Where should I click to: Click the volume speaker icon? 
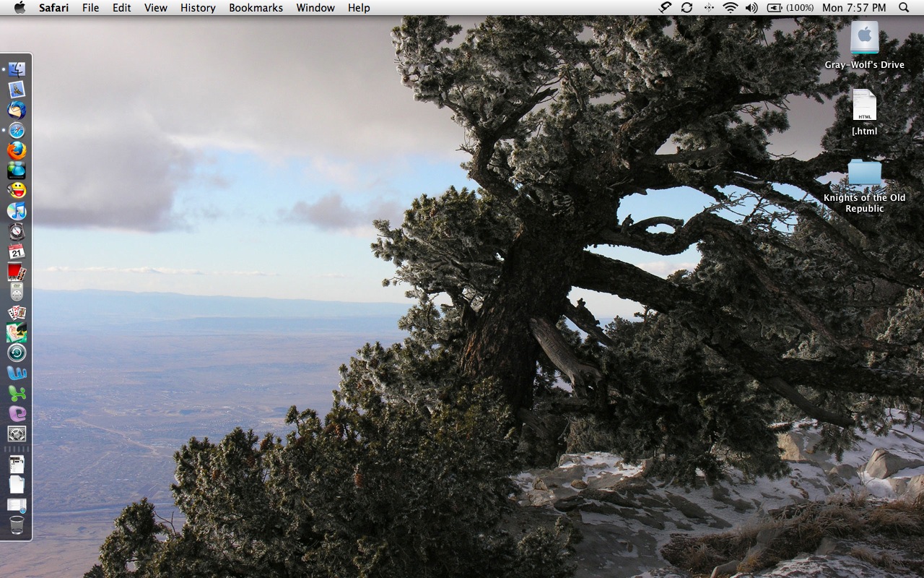click(751, 8)
